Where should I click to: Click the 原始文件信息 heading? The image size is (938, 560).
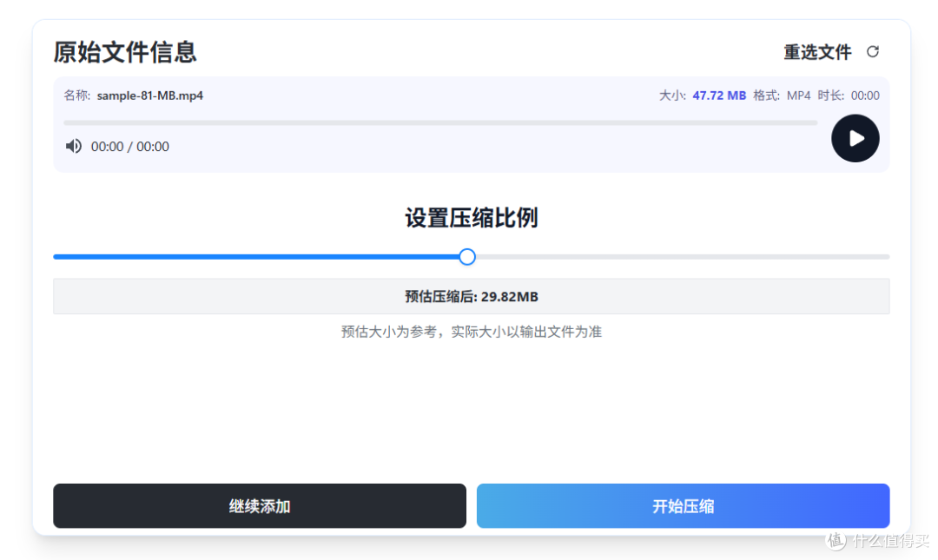pyautogui.click(x=125, y=52)
